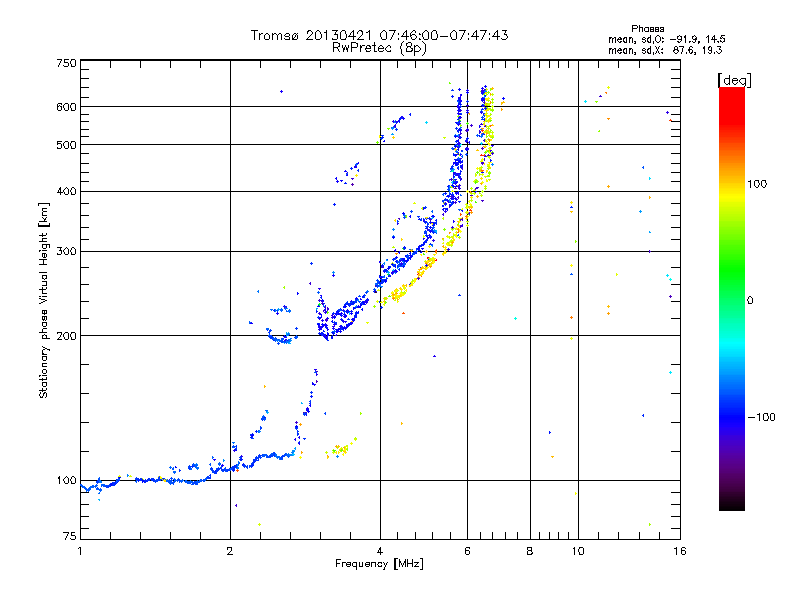Click the colorbar at the blue -100 level
The height and width of the screenshot is (600, 800).
pyautogui.click(x=732, y=417)
